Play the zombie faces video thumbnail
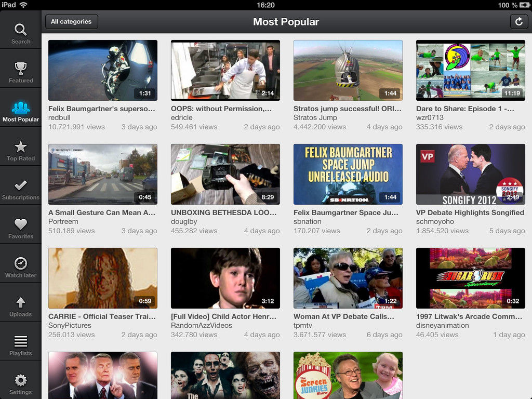This screenshot has height=399, width=532. coord(225,375)
